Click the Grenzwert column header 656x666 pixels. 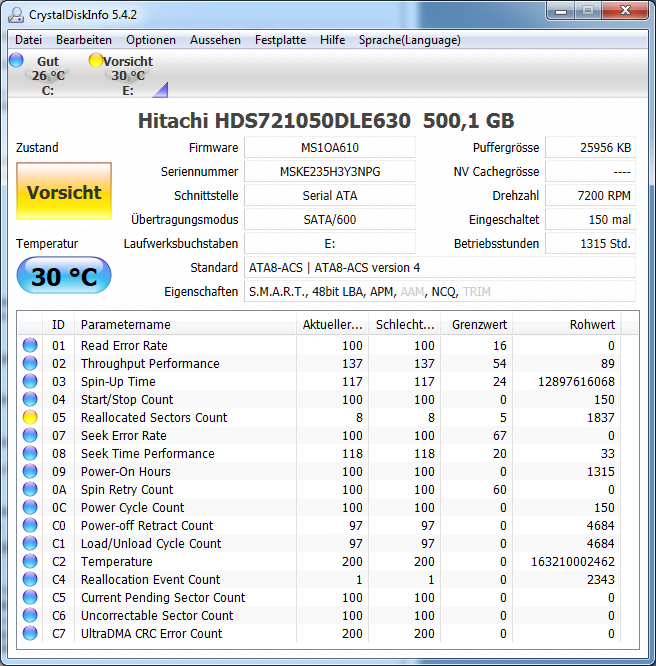tap(476, 325)
